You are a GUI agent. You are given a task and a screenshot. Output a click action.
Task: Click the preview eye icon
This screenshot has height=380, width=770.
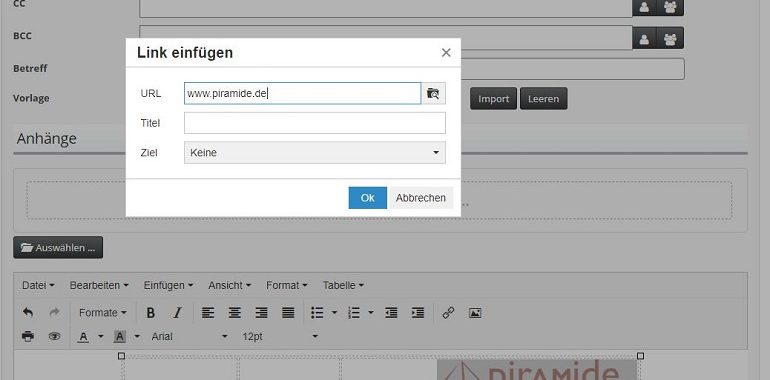click(x=55, y=336)
